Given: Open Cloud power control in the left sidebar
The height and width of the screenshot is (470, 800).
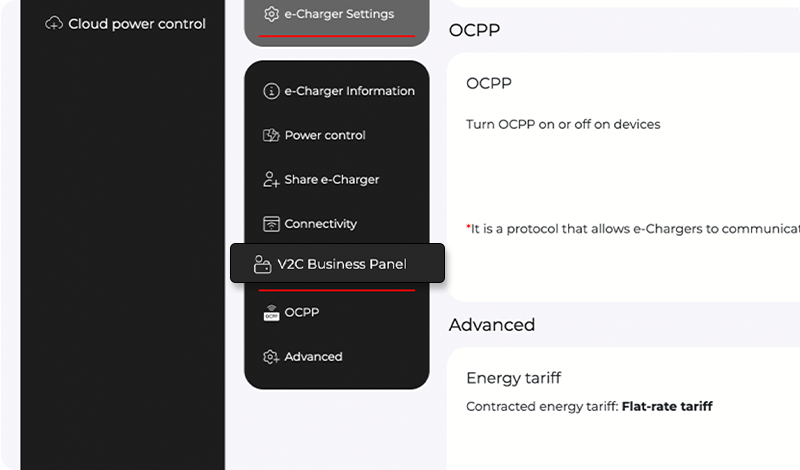Looking at the screenshot, I should (137, 23).
